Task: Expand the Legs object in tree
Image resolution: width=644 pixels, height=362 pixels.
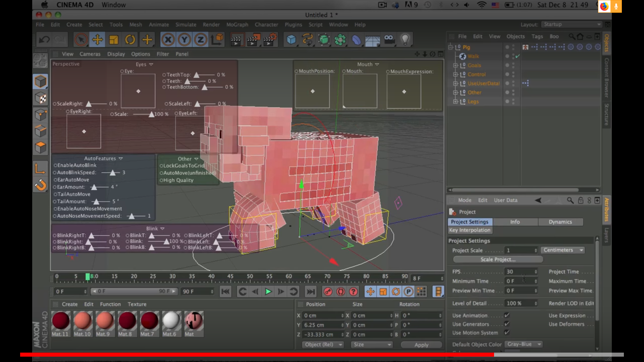Action: 455,102
